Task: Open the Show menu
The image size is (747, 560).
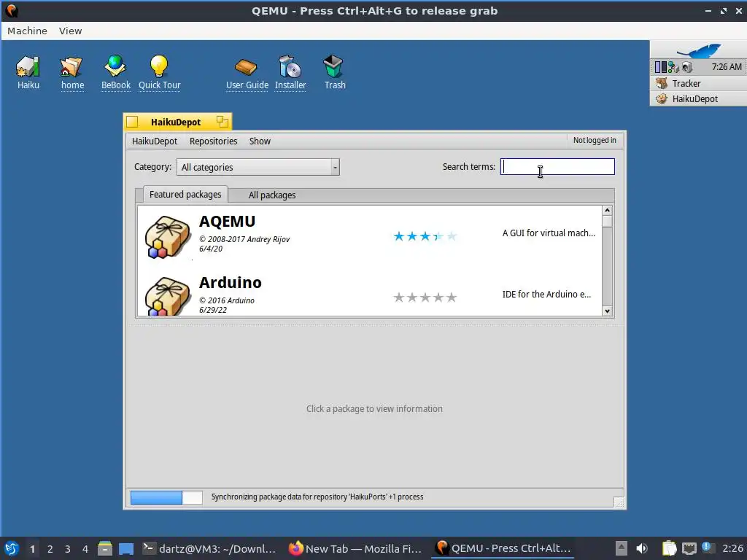Action: click(260, 141)
